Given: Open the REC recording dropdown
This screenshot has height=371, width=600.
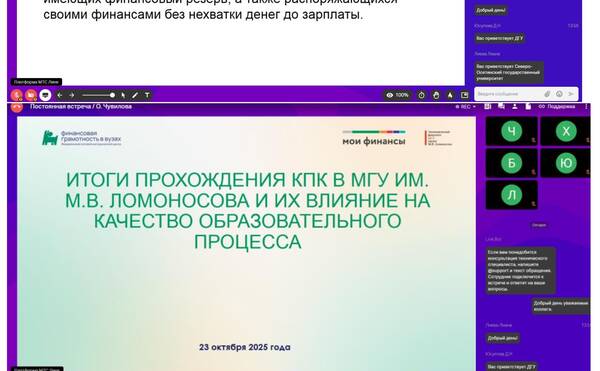Looking at the screenshot, I should tap(466, 107).
